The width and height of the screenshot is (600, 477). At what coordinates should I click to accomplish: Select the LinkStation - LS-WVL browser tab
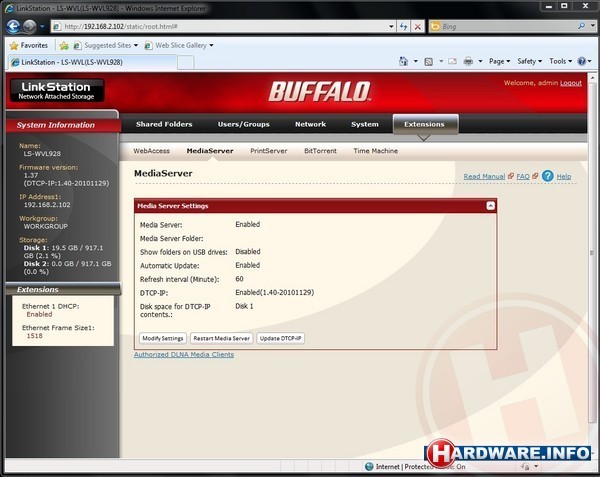point(92,62)
